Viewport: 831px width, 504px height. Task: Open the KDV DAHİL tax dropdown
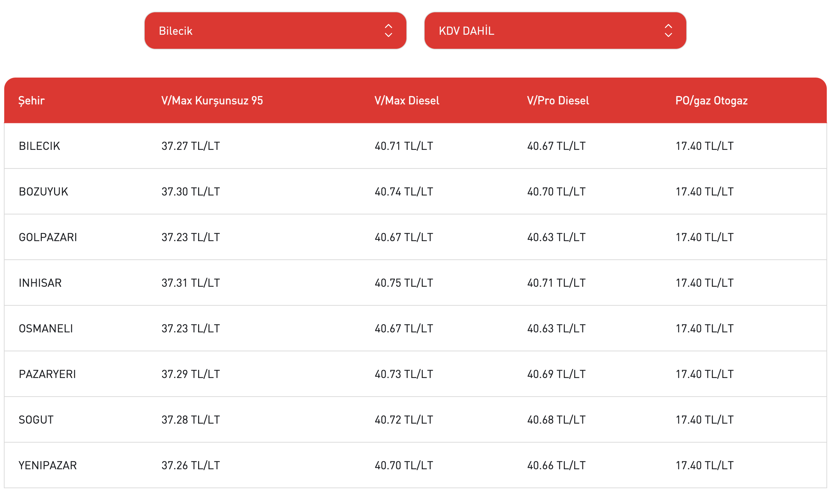pyautogui.click(x=555, y=31)
